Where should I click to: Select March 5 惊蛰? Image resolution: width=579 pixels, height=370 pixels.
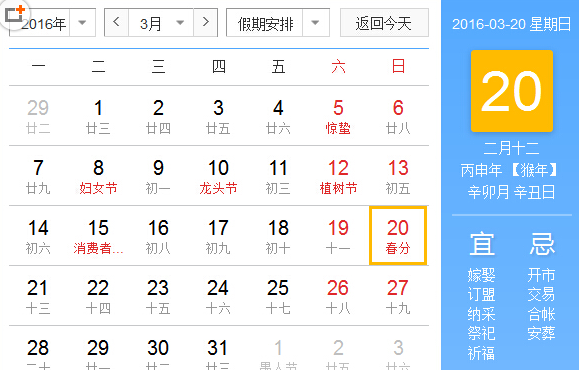click(338, 116)
